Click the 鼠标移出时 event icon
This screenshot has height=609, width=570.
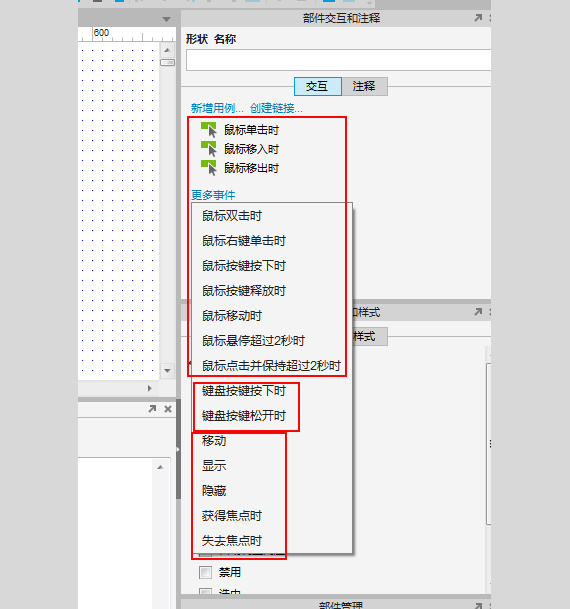(209, 168)
